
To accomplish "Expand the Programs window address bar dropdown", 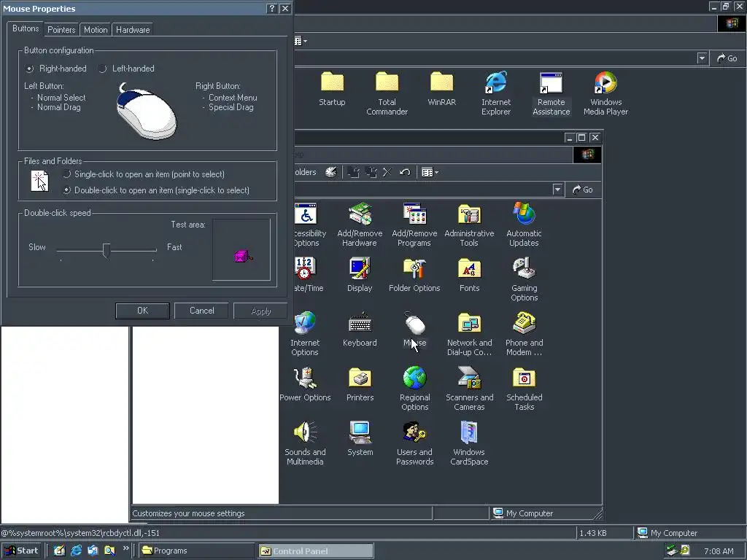I will (x=702, y=58).
